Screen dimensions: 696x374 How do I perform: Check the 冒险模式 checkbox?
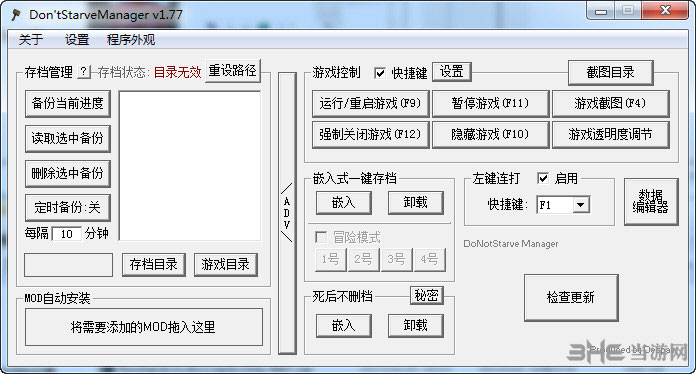click(x=321, y=237)
